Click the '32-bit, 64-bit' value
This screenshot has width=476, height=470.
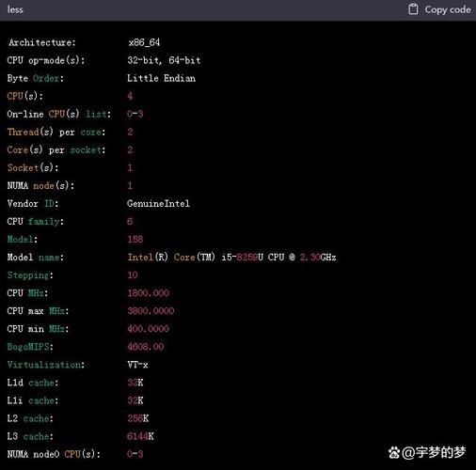pyautogui.click(x=164, y=60)
